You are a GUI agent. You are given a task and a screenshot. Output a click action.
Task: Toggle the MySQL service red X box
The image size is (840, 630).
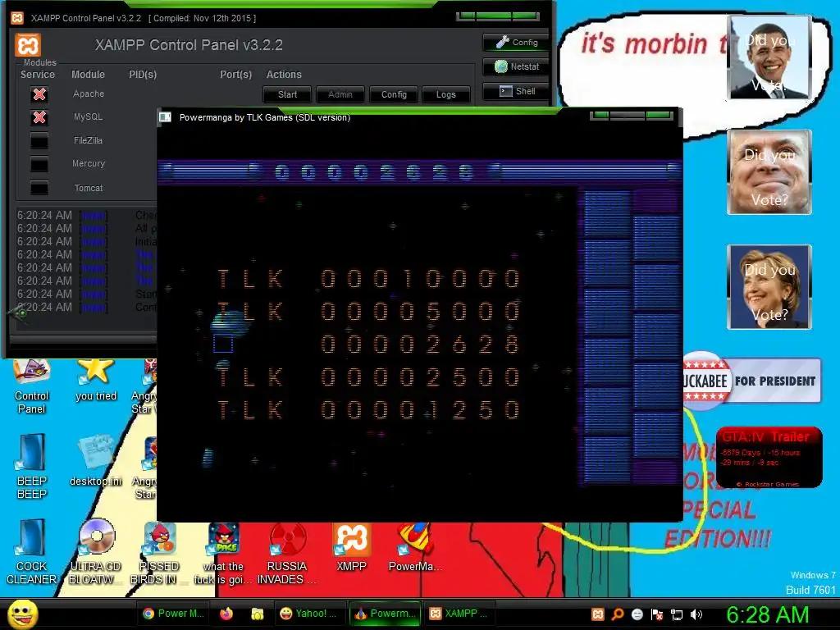39,117
